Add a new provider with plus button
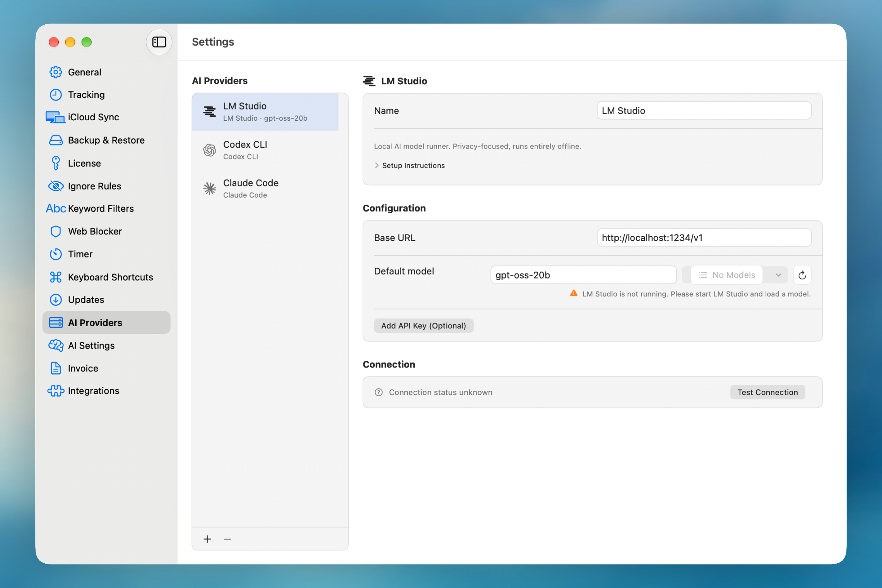This screenshot has width=882, height=588. (x=207, y=539)
